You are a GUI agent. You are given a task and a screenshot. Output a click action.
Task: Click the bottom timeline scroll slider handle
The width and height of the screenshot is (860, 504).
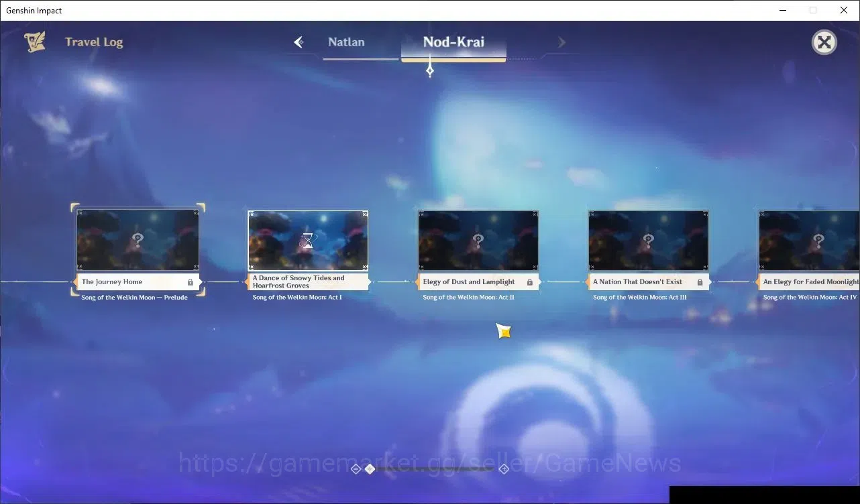pos(370,469)
